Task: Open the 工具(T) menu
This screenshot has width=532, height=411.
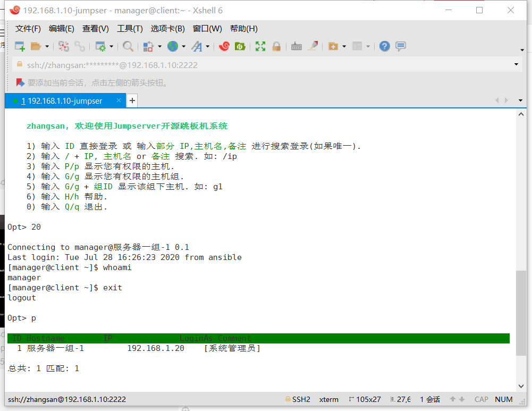Action: [130, 29]
